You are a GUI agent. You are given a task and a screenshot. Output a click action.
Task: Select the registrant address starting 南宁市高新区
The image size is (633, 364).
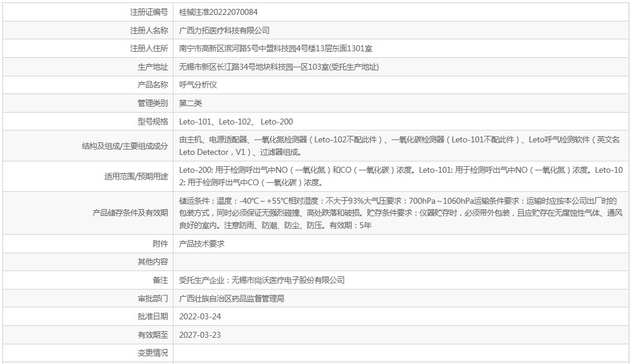click(x=276, y=48)
